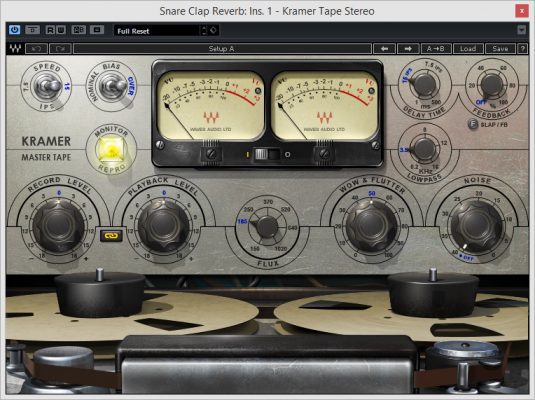Image resolution: width=535 pixels, height=400 pixels.
Task: Click the Lowpass KHz knob
Action: pos(424,149)
